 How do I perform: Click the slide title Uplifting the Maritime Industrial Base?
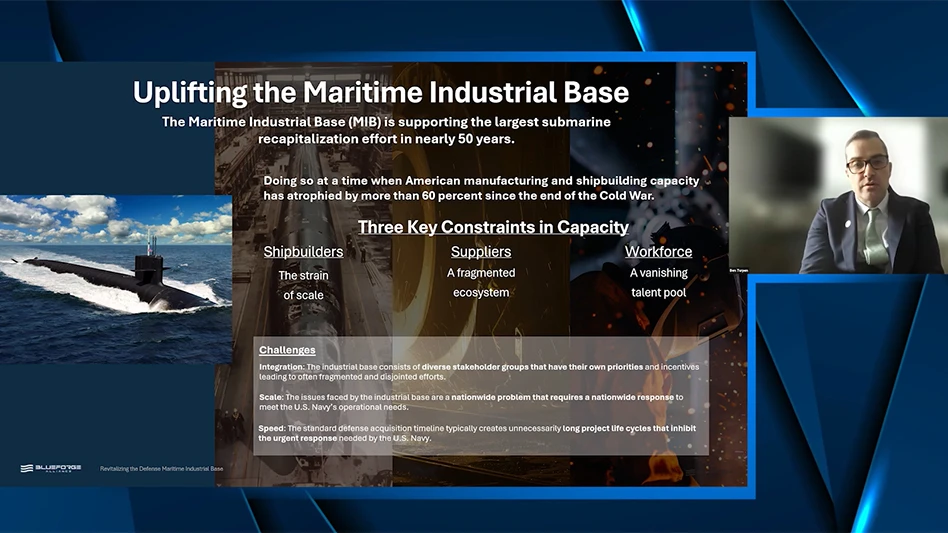tap(381, 93)
